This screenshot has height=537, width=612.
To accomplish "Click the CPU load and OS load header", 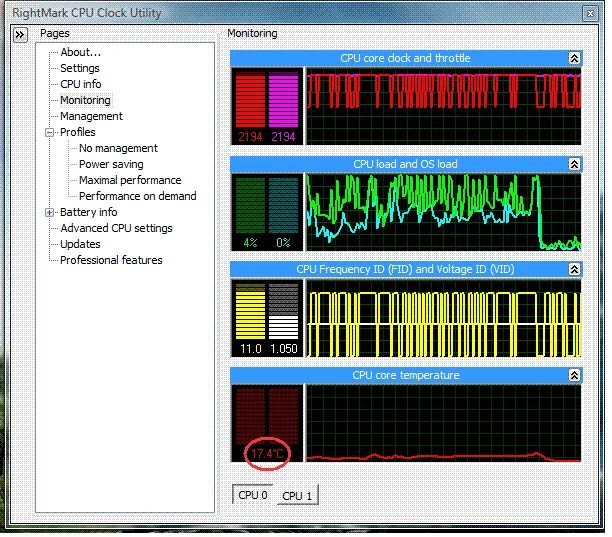I will click(x=405, y=164).
